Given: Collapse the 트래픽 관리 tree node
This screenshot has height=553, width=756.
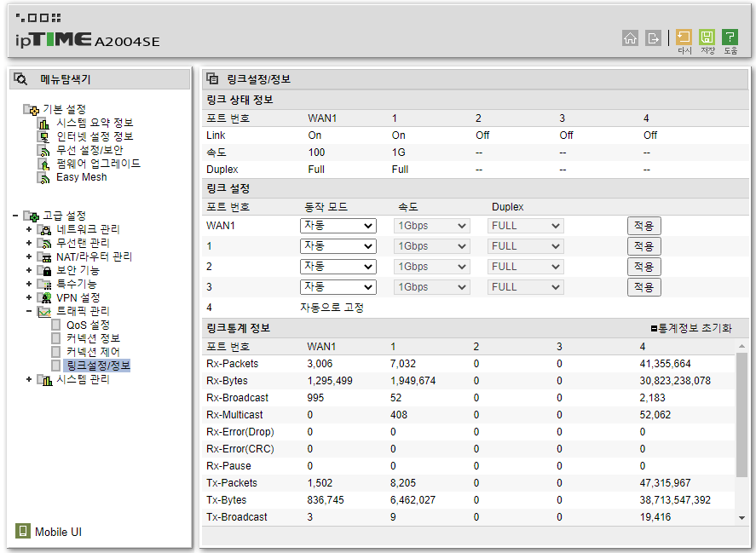Looking at the screenshot, I should tap(29, 312).
